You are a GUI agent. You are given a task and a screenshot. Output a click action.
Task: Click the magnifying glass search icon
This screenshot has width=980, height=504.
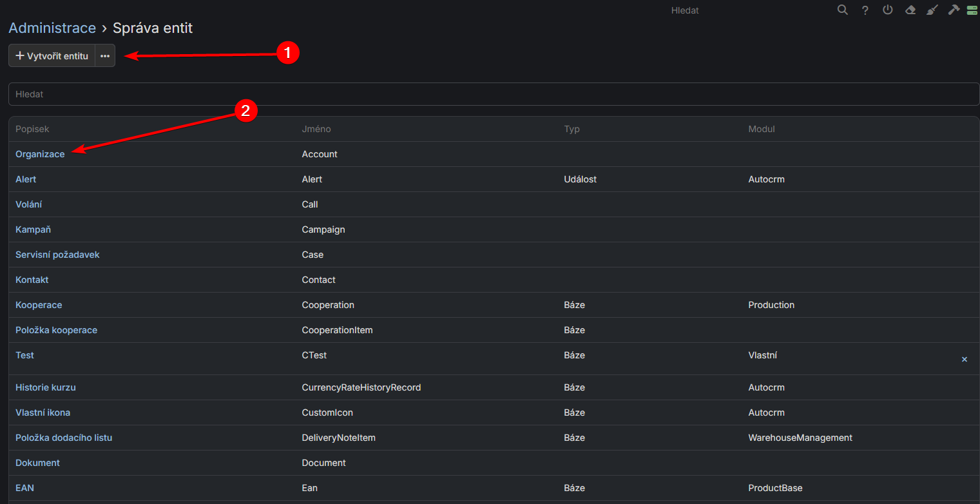tap(842, 10)
